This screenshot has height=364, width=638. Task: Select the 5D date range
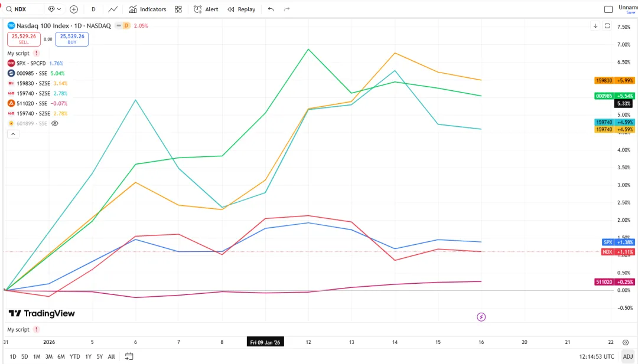[x=25, y=357]
